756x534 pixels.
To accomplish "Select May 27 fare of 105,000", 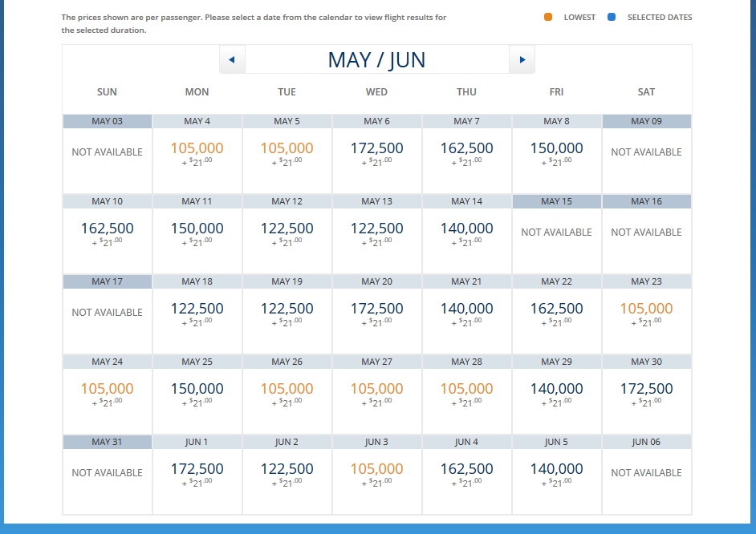I will (376, 394).
